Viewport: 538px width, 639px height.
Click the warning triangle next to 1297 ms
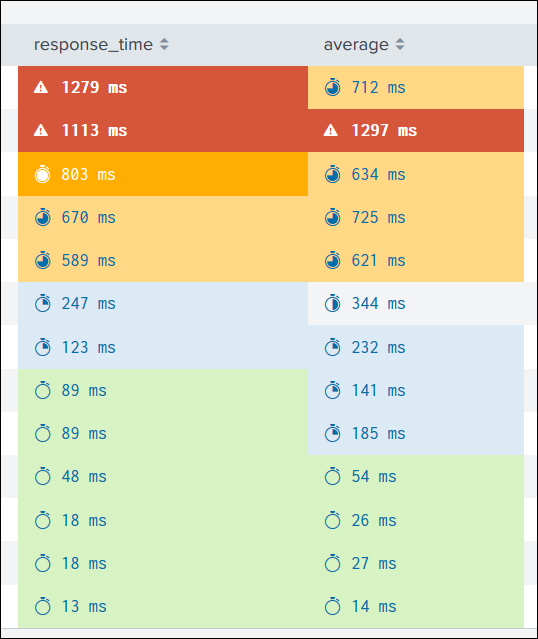[x=331, y=130]
